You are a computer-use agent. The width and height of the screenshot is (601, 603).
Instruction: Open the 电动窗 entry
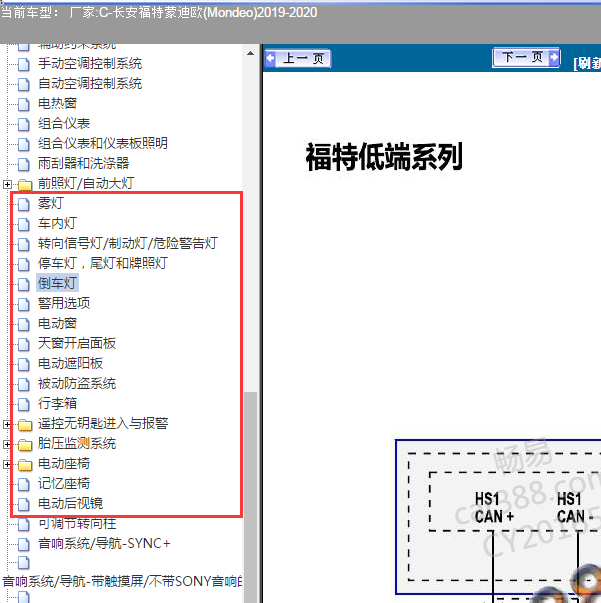pyautogui.click(x=57, y=323)
